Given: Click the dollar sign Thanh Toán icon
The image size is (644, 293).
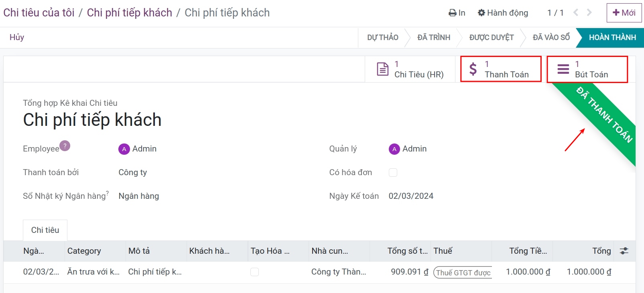Looking at the screenshot, I should coord(473,69).
